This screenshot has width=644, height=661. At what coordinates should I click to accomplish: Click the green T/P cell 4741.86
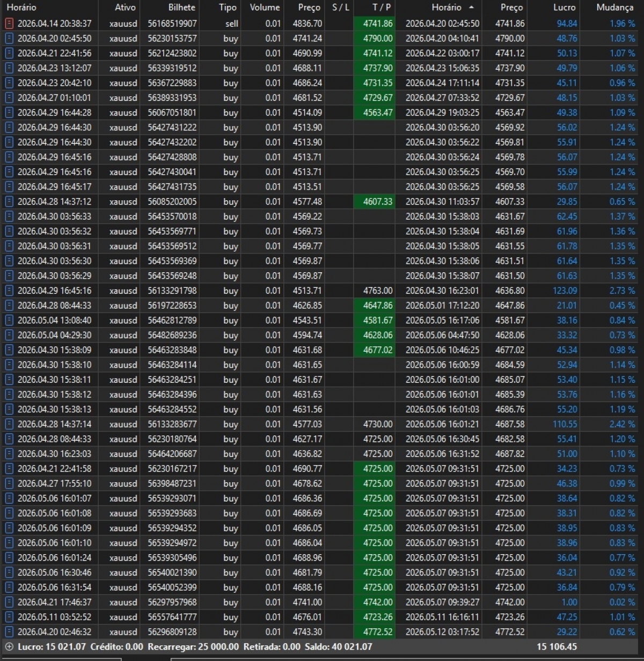[x=375, y=24]
